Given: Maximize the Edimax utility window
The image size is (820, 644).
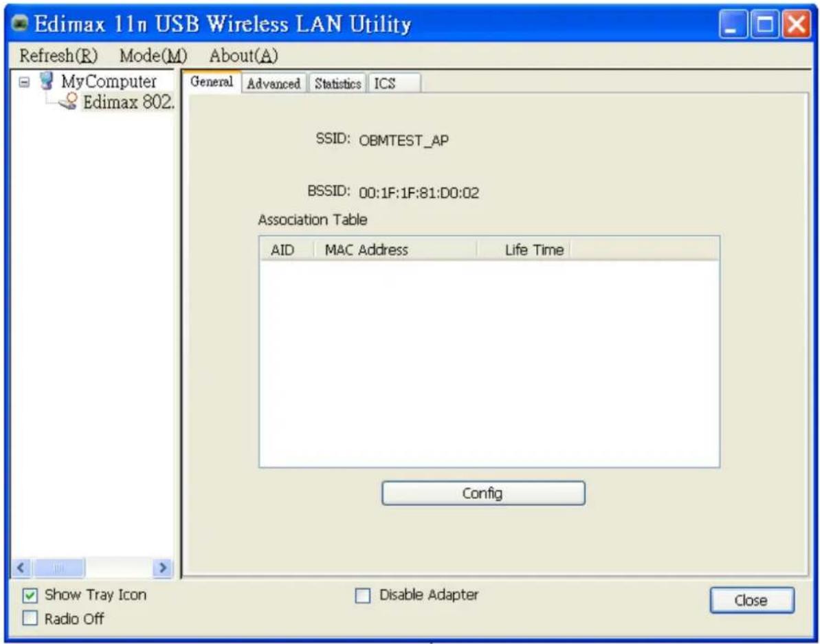Looking at the screenshot, I should click(x=764, y=25).
